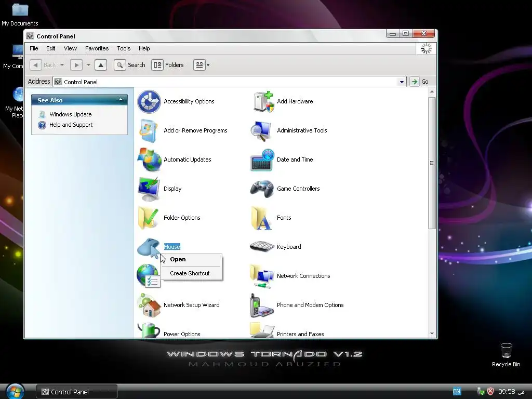Click the Control Panel title bar icon
The height and width of the screenshot is (399, 532).
coord(30,36)
